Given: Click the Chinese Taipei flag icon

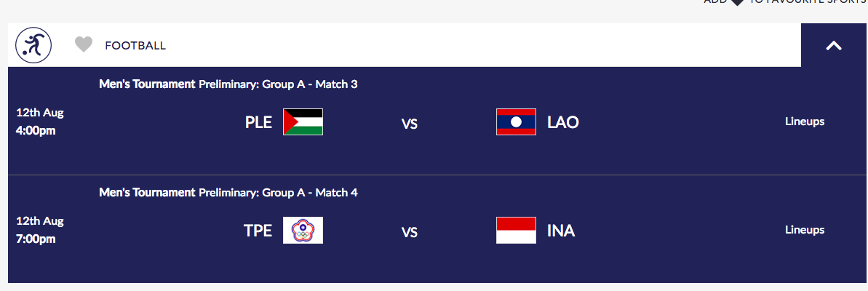Looking at the screenshot, I should pyautogui.click(x=303, y=231).
